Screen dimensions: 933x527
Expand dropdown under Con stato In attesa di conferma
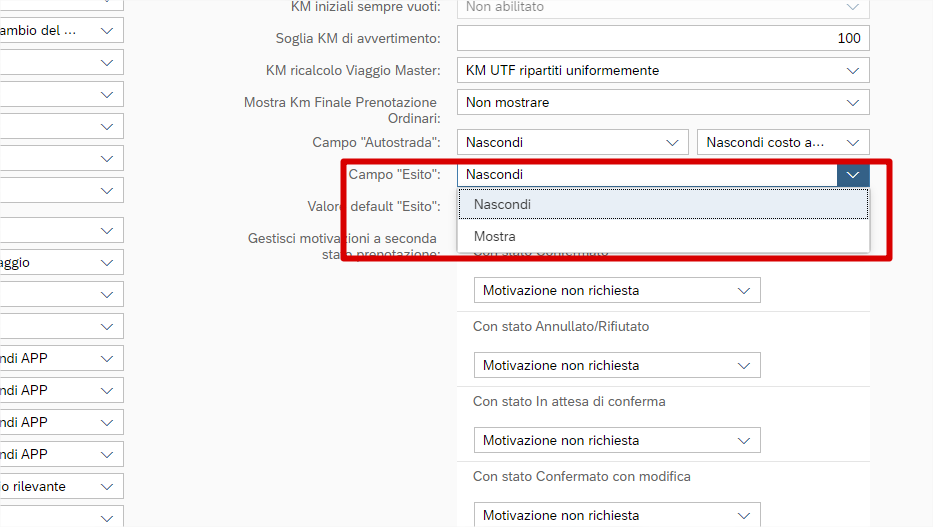pos(743,440)
